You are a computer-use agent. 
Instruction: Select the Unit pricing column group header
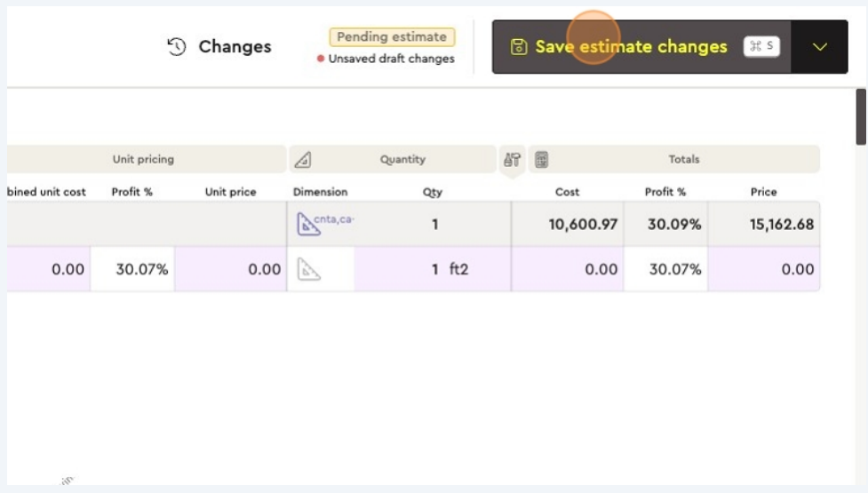[143, 160]
